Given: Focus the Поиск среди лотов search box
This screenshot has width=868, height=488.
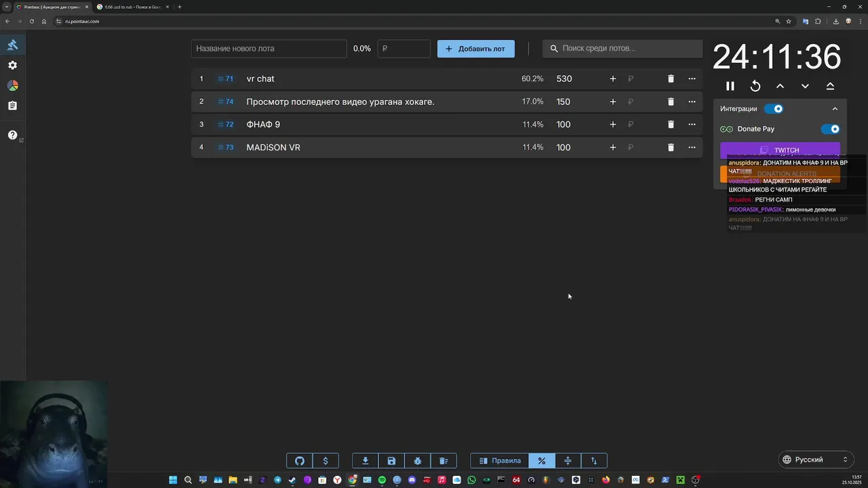Looking at the screenshot, I should pos(623,49).
